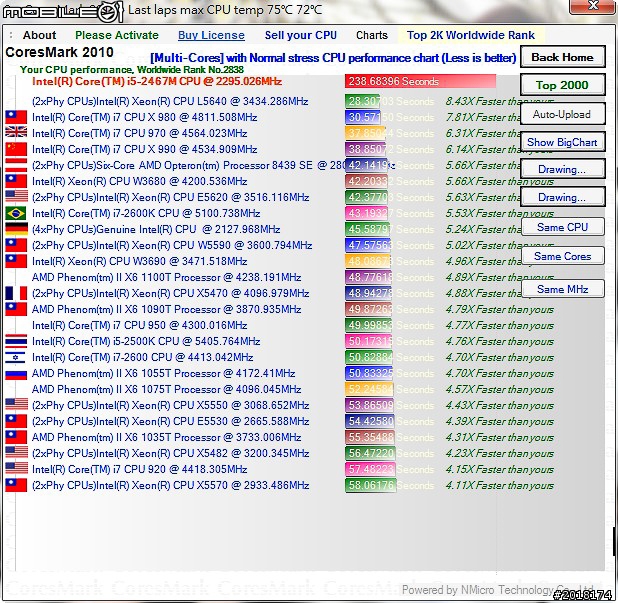Click the 43.19327 Seconds pink bar

[367, 213]
